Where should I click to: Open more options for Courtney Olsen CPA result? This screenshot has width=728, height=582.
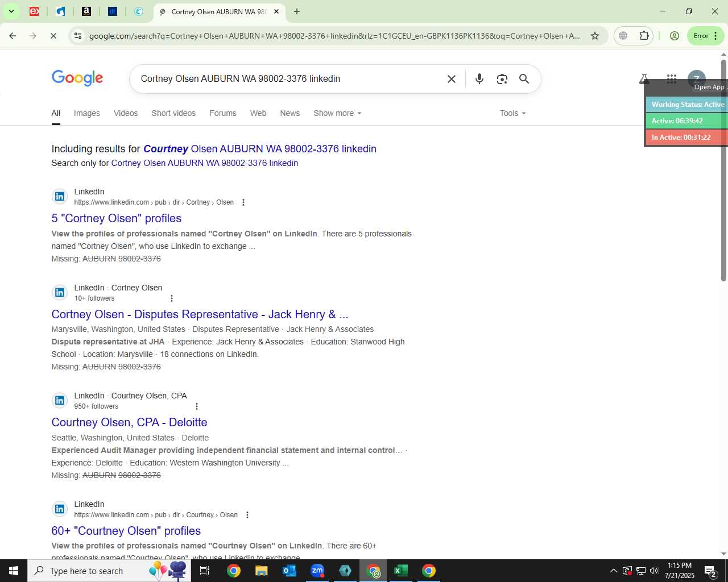click(197, 406)
